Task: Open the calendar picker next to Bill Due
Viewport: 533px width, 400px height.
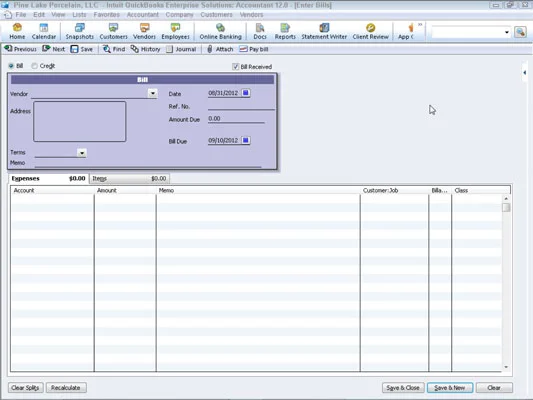Action: pos(246,140)
